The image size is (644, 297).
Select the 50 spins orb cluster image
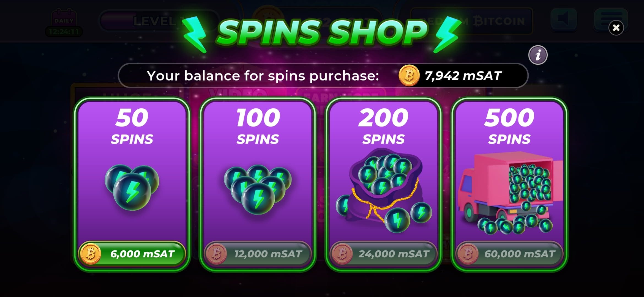coord(132,188)
